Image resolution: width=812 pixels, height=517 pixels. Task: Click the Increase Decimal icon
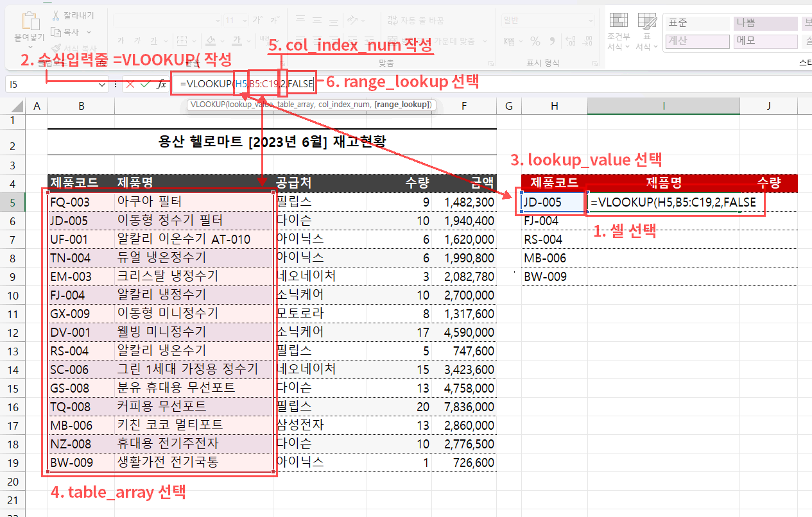click(x=571, y=42)
